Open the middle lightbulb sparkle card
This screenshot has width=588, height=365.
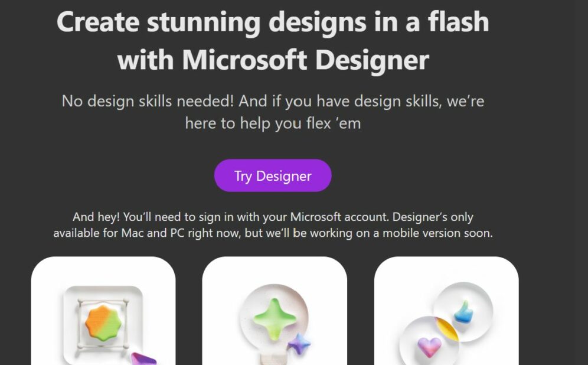[275, 311]
